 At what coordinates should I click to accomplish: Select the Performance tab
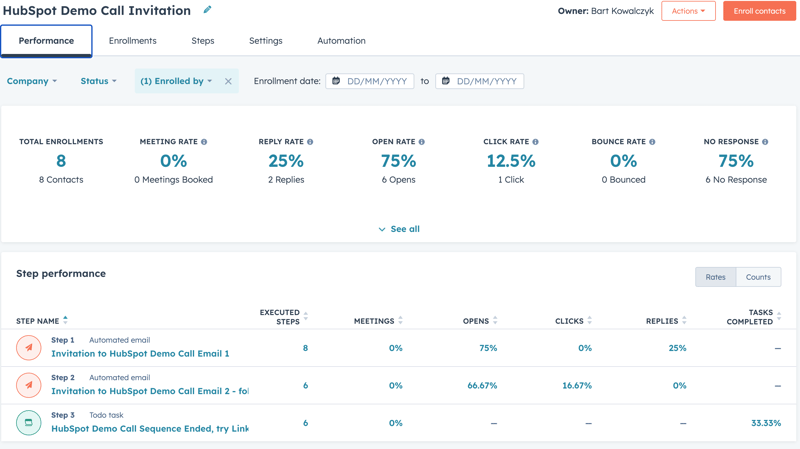point(46,41)
